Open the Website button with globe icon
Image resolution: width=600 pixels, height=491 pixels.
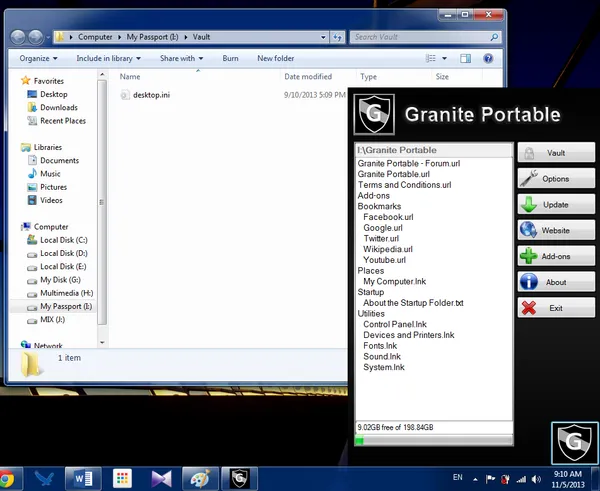(556, 230)
